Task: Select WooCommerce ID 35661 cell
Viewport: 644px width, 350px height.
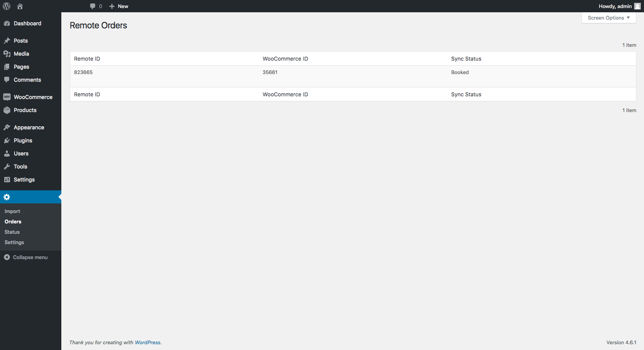Action: (270, 72)
